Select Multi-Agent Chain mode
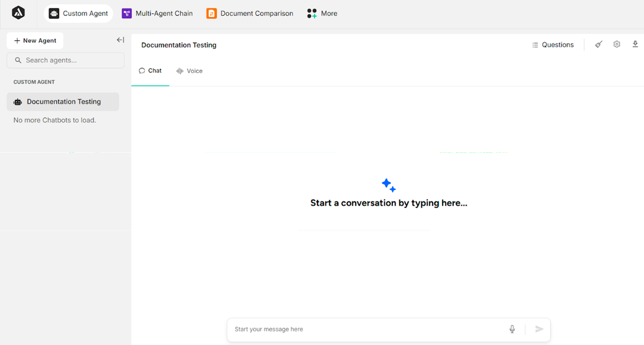The image size is (644, 345). 157,13
